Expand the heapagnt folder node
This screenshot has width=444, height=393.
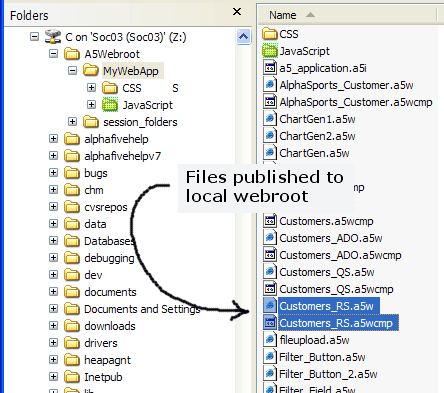(53, 359)
